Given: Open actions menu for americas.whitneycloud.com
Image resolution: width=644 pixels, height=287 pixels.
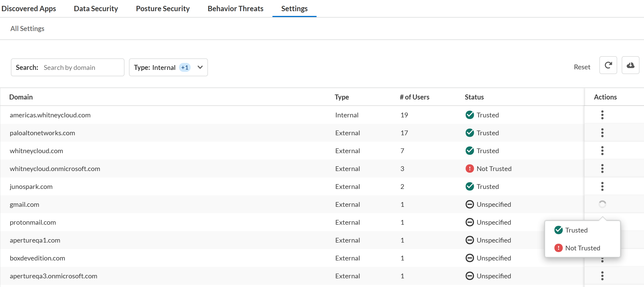Looking at the screenshot, I should (602, 115).
